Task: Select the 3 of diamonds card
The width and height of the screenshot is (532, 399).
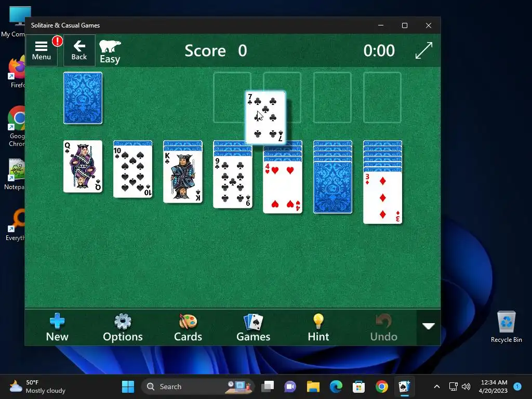Action: click(x=382, y=198)
